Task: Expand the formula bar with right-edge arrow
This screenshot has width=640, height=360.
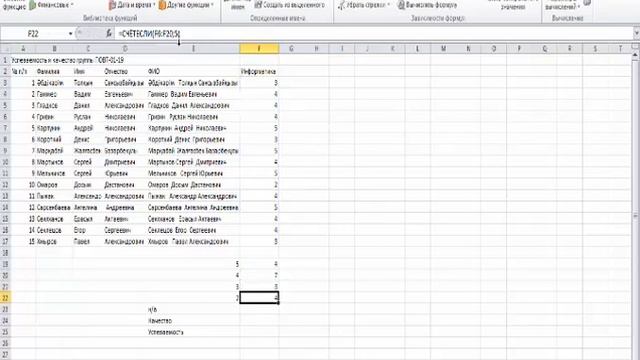Action: tap(636, 33)
